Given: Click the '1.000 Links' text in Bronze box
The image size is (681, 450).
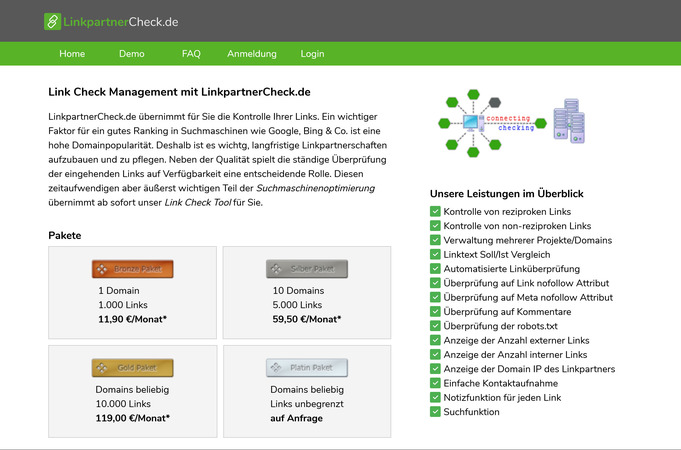Looking at the screenshot, I should (123, 305).
